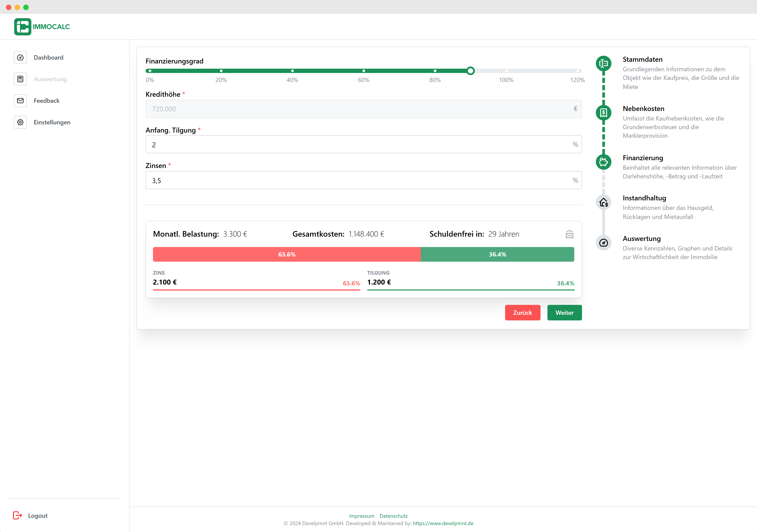Image resolution: width=757 pixels, height=532 pixels.
Task: Click the calculator icon next to Auswertung
Action: coord(20,79)
